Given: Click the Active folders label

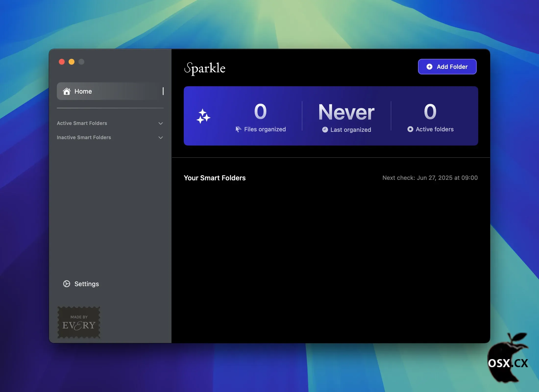Looking at the screenshot, I should (435, 129).
